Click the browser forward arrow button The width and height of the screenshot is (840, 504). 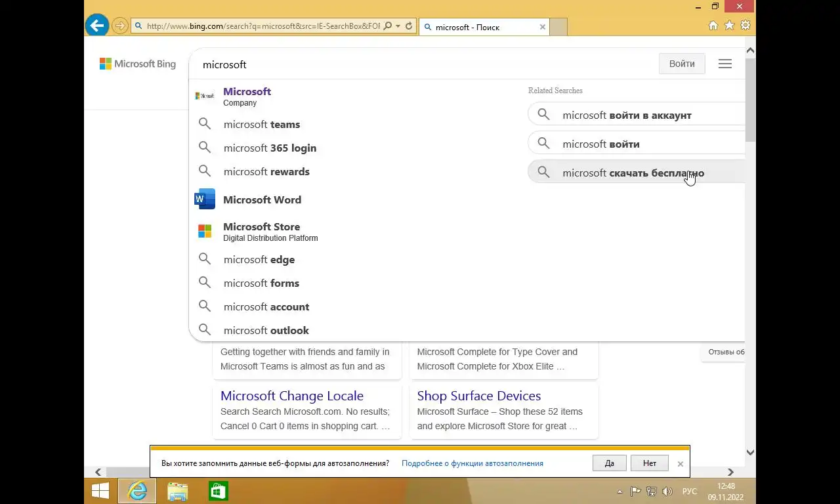(120, 26)
